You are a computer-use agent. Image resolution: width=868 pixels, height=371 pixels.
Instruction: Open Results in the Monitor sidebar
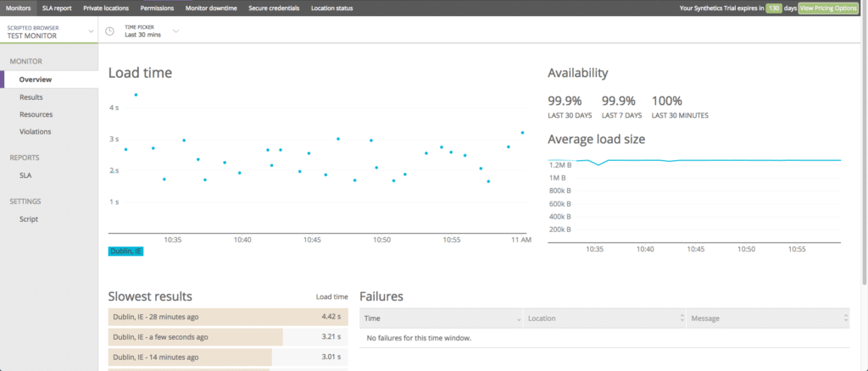point(31,97)
